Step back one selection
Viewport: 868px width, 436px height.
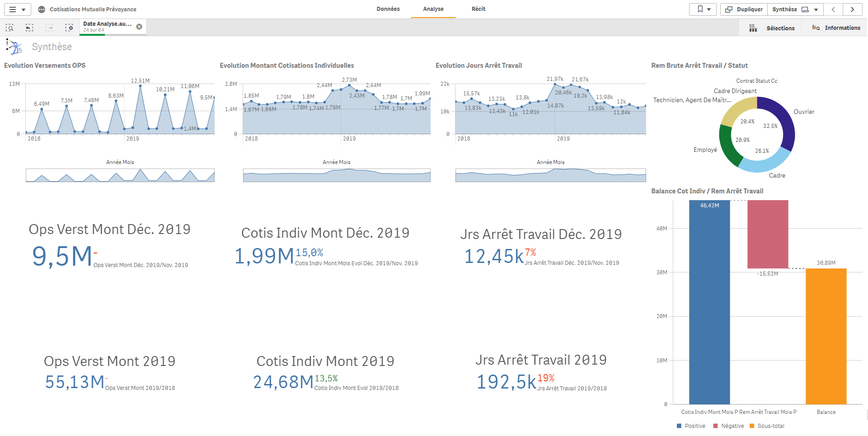(x=29, y=28)
